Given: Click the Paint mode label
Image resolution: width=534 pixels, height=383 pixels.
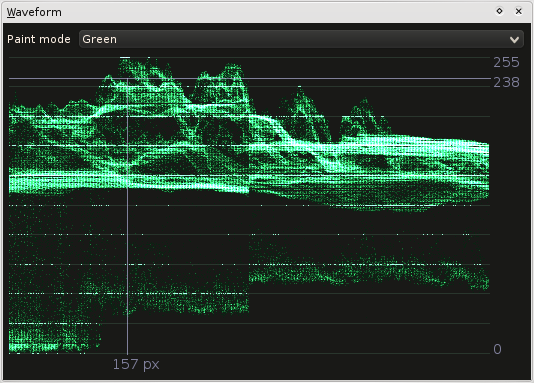Looking at the screenshot, I should pos(39,39).
